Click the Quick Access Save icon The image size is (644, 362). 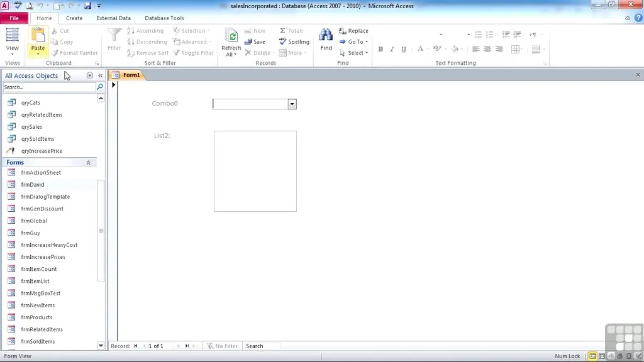tap(87, 6)
